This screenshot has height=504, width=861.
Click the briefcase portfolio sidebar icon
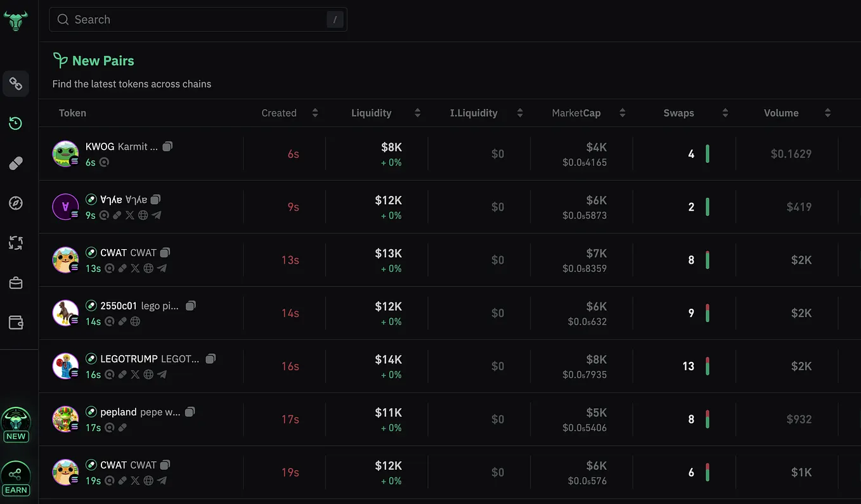tap(16, 283)
